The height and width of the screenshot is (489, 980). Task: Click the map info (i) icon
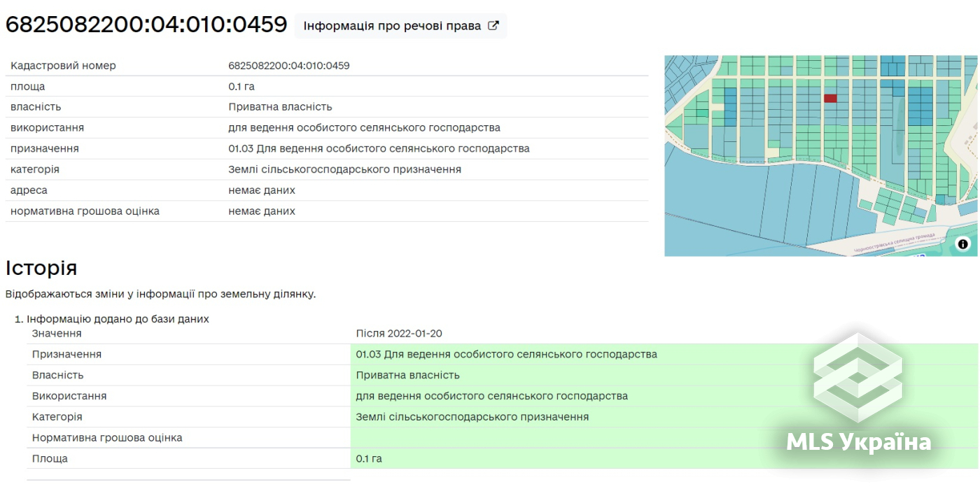click(x=963, y=244)
